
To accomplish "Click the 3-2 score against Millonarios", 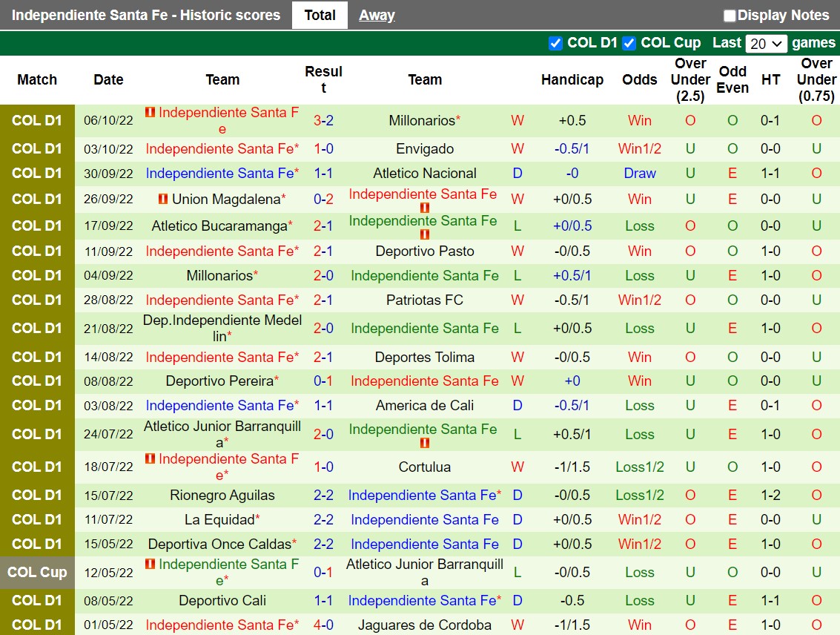I will [x=323, y=121].
